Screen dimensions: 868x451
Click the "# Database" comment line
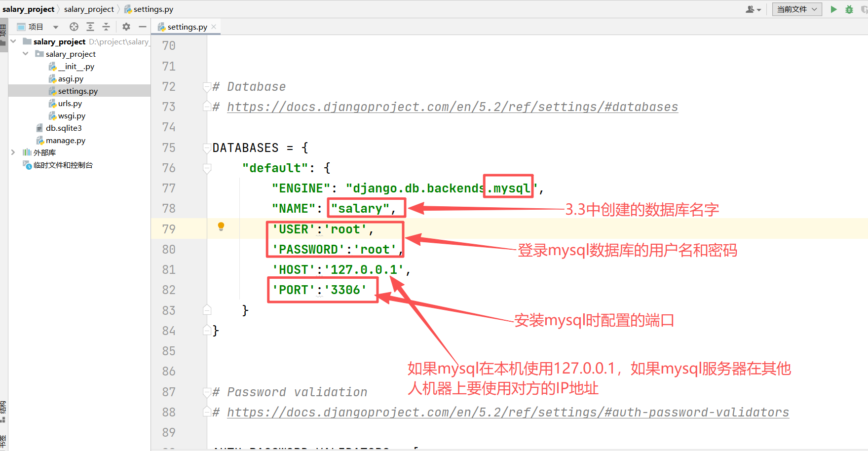249,87
